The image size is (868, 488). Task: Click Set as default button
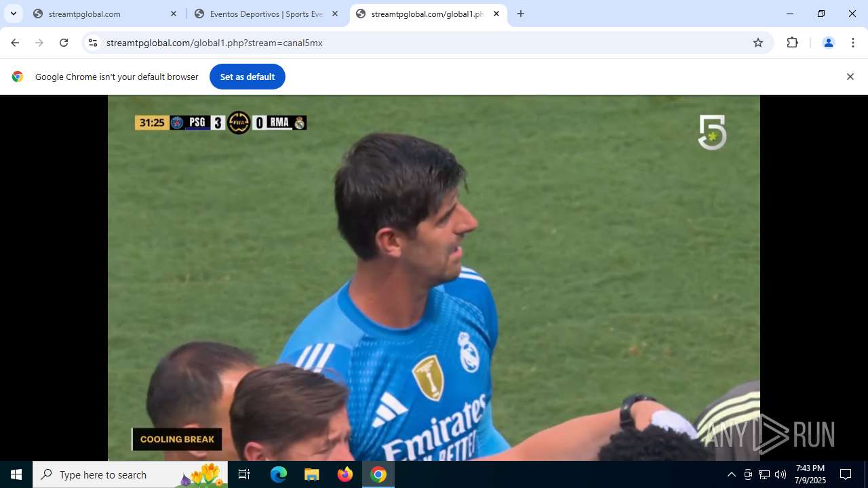(x=248, y=77)
